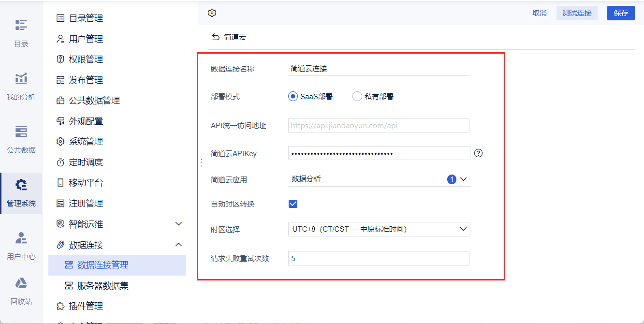Collapse the 数据连接 menu chevron

178,245
